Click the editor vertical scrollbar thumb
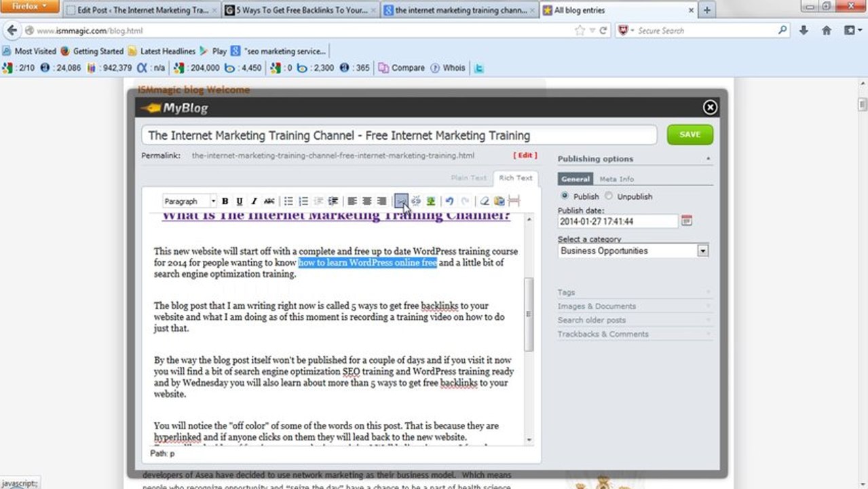The height and width of the screenshot is (489, 868). [x=529, y=314]
